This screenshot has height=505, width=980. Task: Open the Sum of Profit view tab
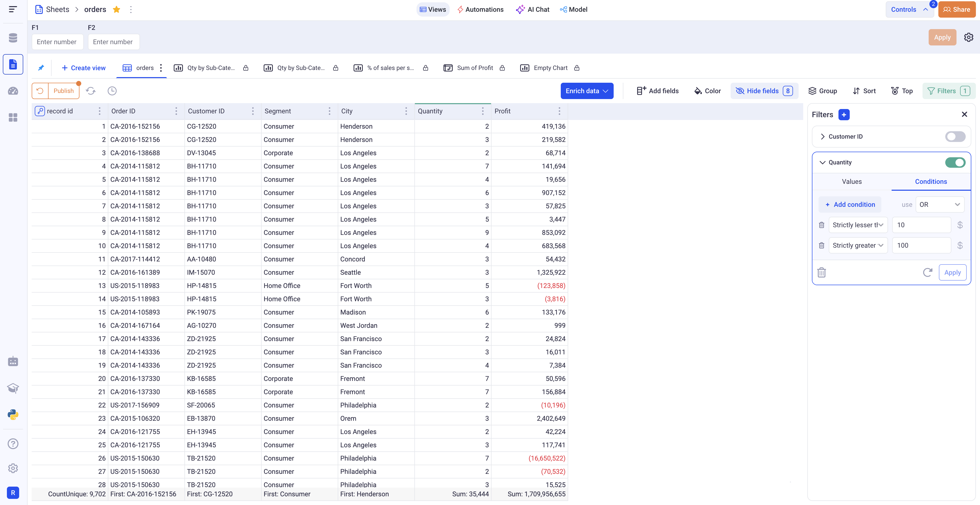[474, 68]
